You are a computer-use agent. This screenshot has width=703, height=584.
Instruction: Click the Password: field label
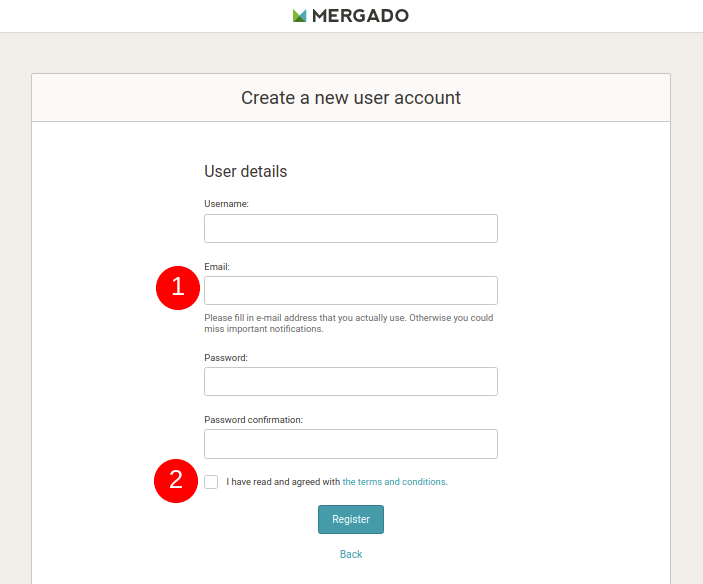[226, 358]
